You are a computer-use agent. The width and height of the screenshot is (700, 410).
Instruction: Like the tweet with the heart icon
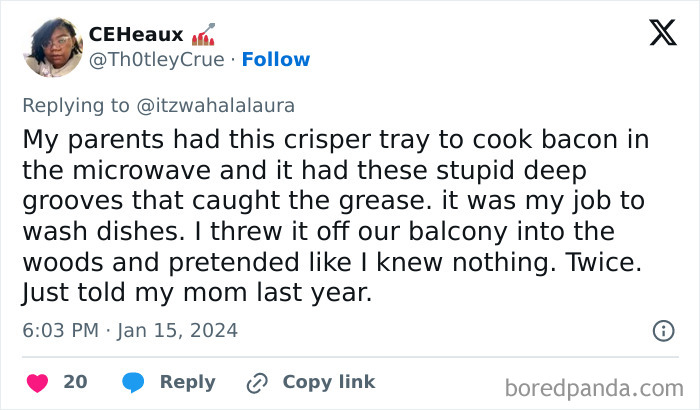coord(37,382)
